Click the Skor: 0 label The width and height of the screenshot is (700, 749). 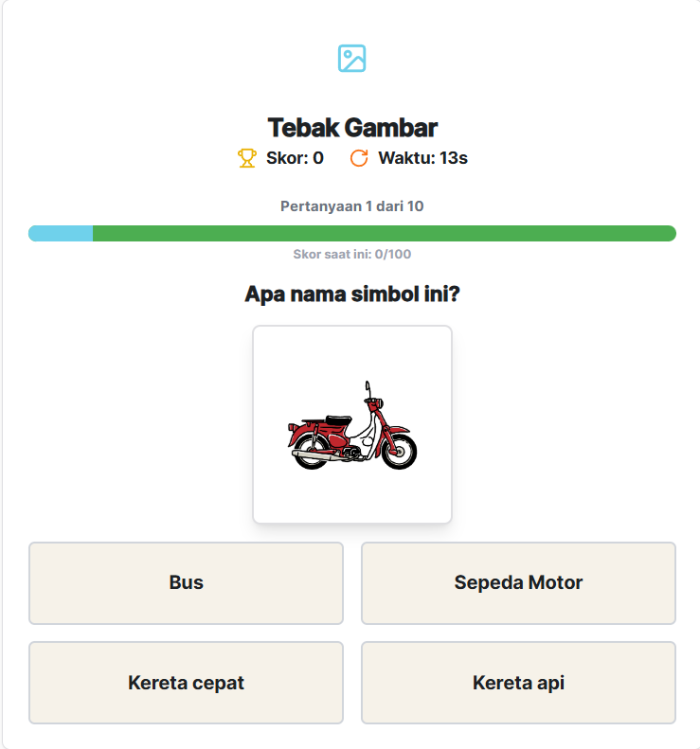click(295, 158)
